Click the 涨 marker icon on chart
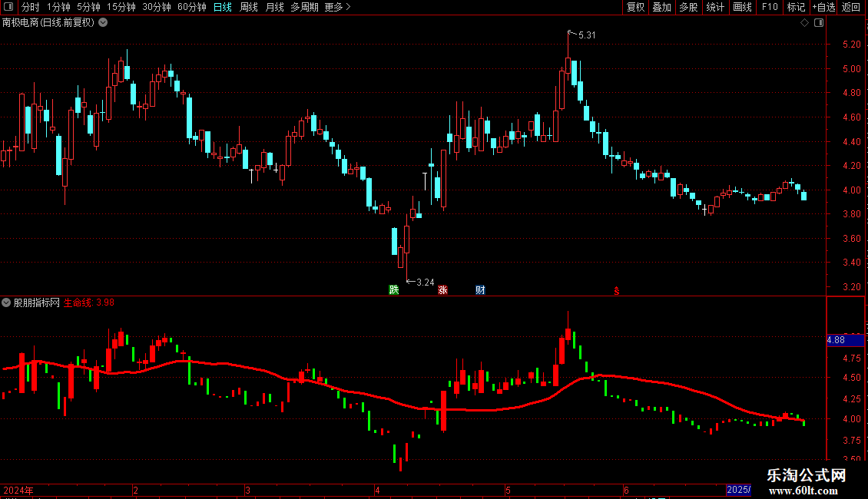 point(443,290)
